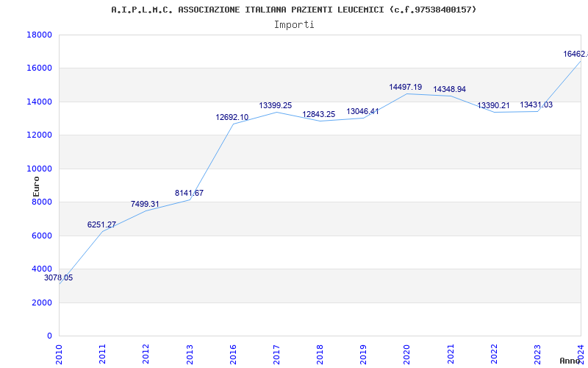Select the 7499.31 data label
The width and height of the screenshot is (588, 368).
click(x=145, y=204)
